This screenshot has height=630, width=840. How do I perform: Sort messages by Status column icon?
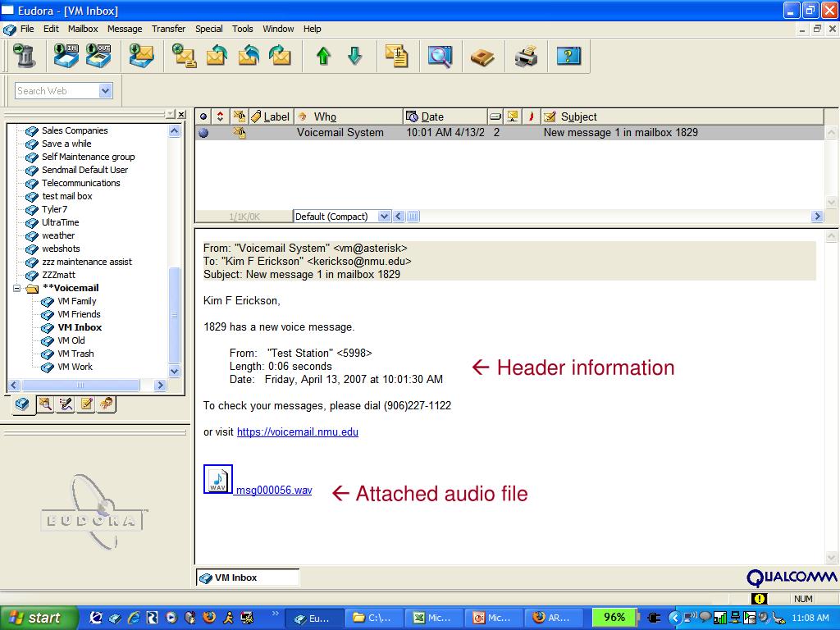[x=203, y=116]
